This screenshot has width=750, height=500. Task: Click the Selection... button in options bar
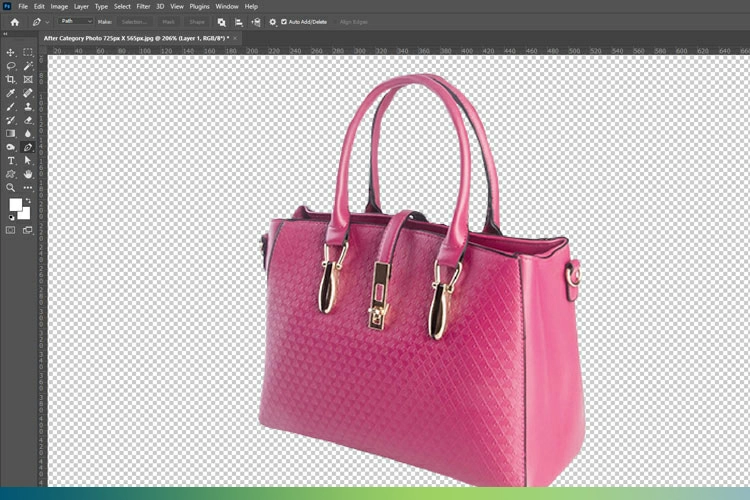pyautogui.click(x=132, y=21)
